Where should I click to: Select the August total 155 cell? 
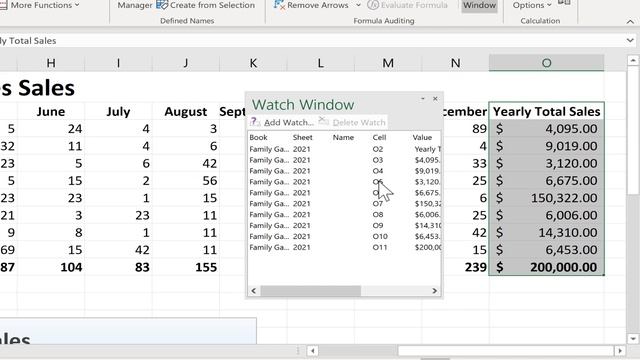186,267
